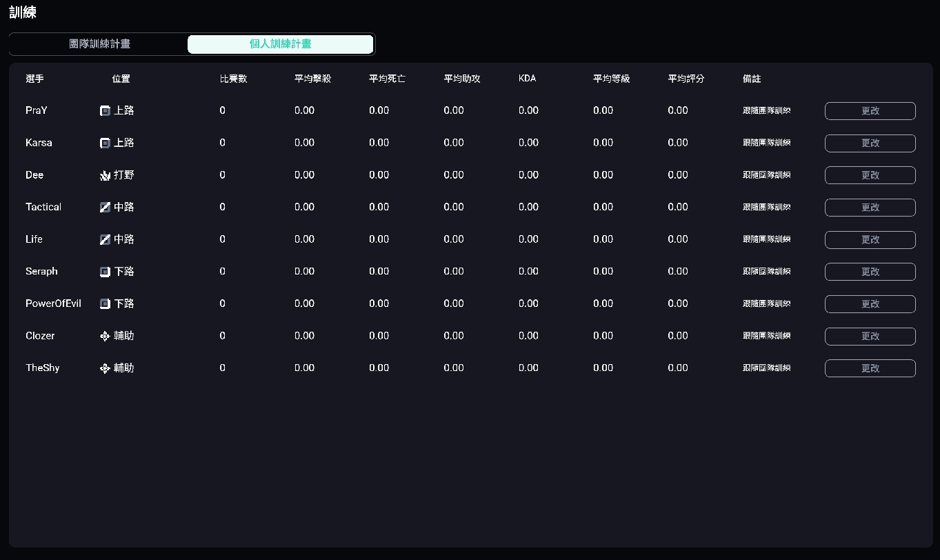
Task: Sort by the KDA column header
Action: click(527, 79)
